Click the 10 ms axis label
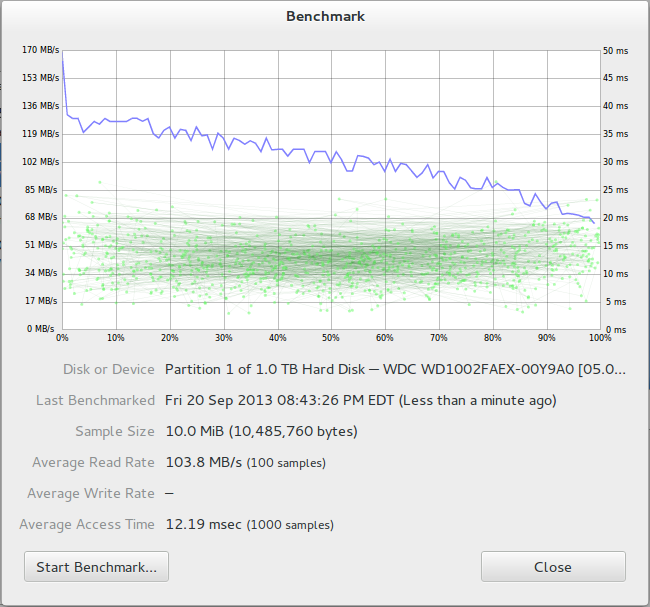Image resolution: width=650 pixels, height=607 pixels. point(616,274)
